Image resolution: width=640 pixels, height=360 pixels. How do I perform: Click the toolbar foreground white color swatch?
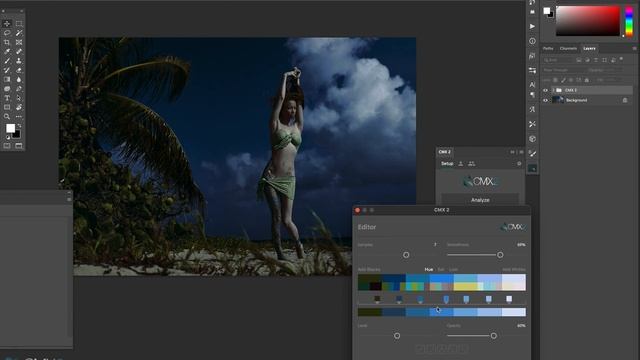pyautogui.click(x=11, y=128)
